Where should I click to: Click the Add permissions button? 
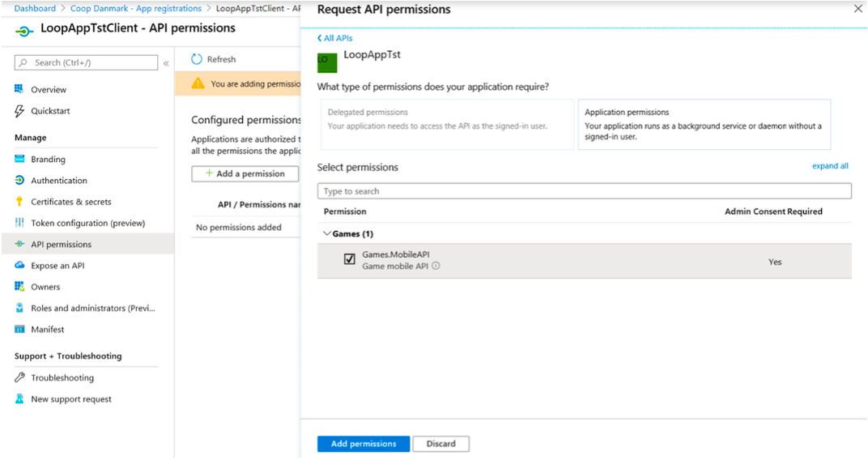point(363,444)
